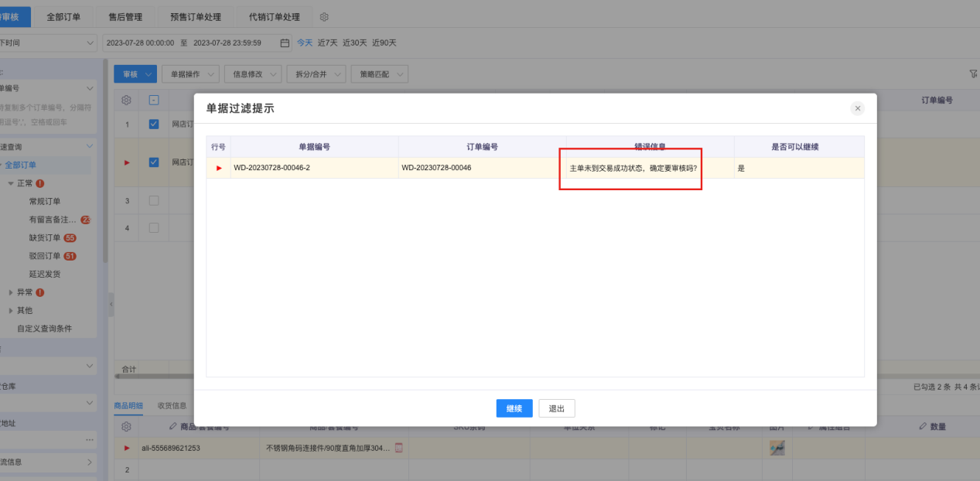
Task: Collapse the 正常 tree node
Action: [11, 183]
